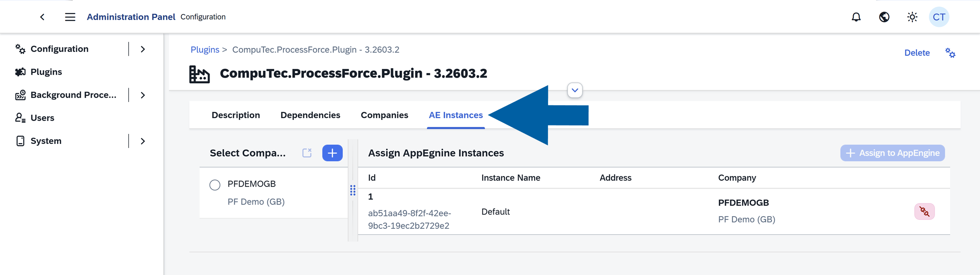Click the Plugins puzzle sidebar icon

(x=20, y=72)
